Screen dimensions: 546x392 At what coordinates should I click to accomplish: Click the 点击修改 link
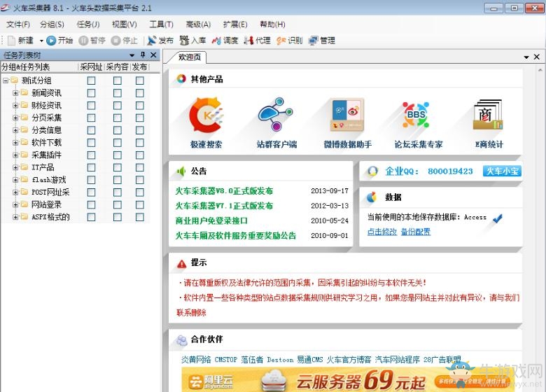click(382, 232)
